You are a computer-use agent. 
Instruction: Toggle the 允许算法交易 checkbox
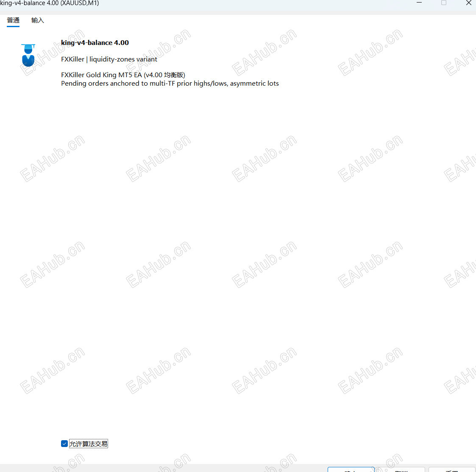64,444
